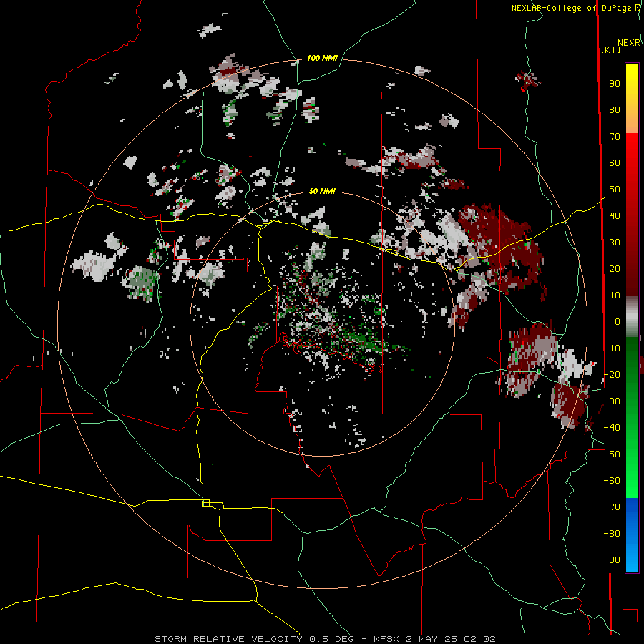Click the NEXR label near the color scale
This screenshot has width=644, height=644.
[629, 43]
